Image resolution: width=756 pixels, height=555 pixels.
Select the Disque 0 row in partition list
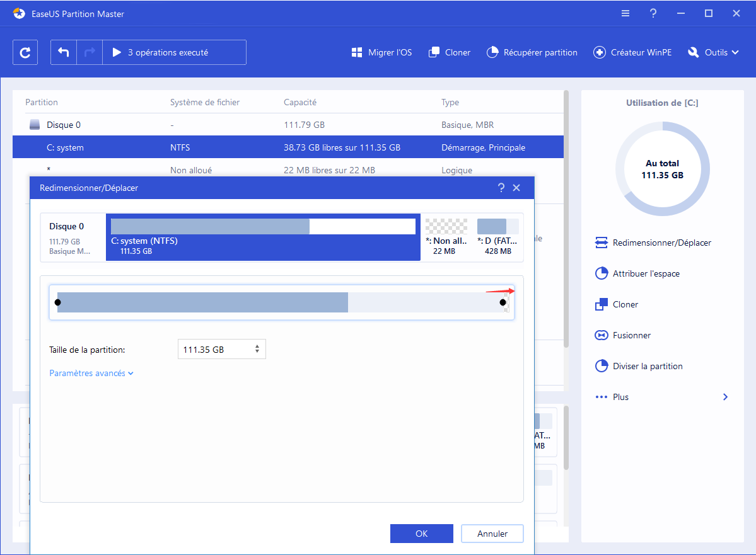coord(288,125)
